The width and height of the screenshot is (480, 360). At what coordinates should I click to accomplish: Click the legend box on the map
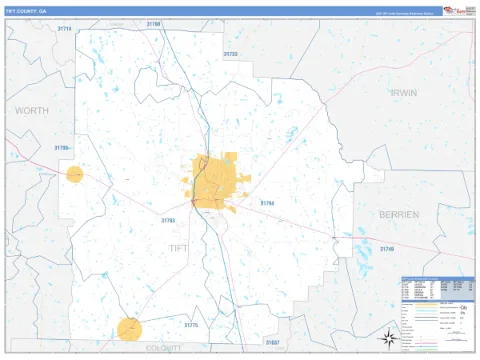[438, 314]
